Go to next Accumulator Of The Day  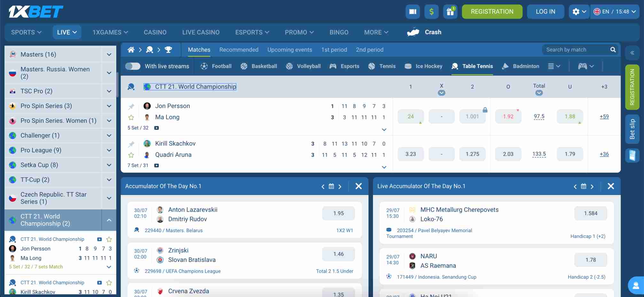click(340, 186)
